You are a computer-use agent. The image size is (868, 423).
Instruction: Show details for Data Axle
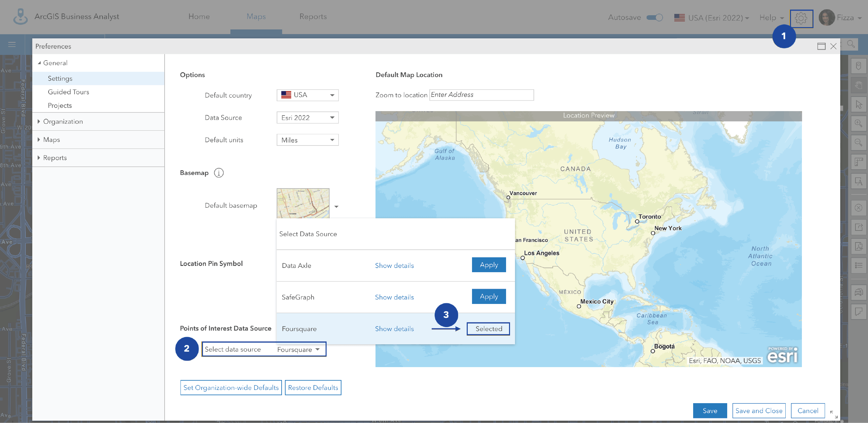(394, 266)
